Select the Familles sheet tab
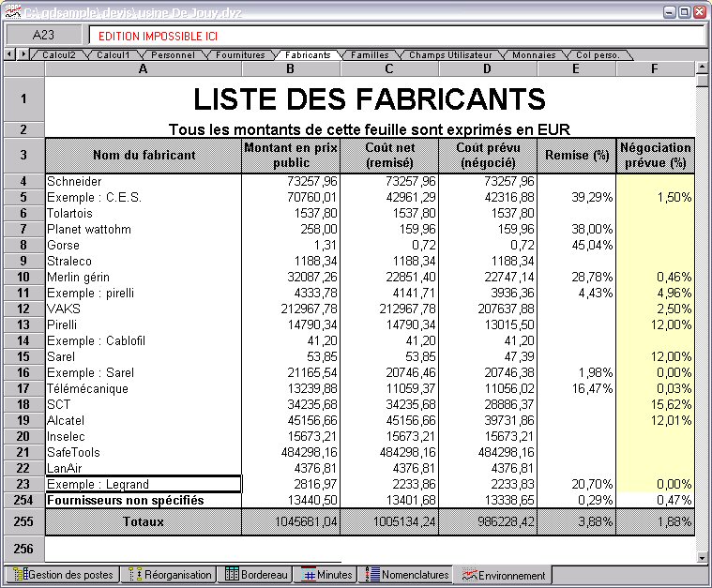This screenshot has width=712, height=588. (x=370, y=55)
